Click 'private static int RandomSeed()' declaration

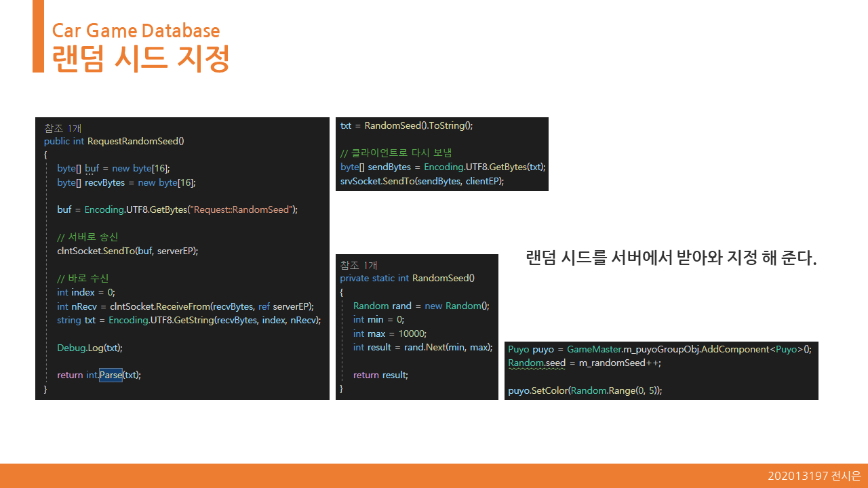[x=408, y=278]
